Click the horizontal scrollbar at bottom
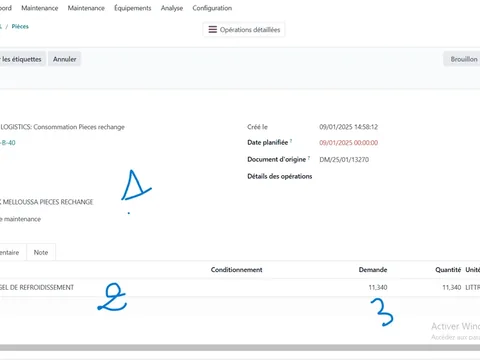 (240, 348)
